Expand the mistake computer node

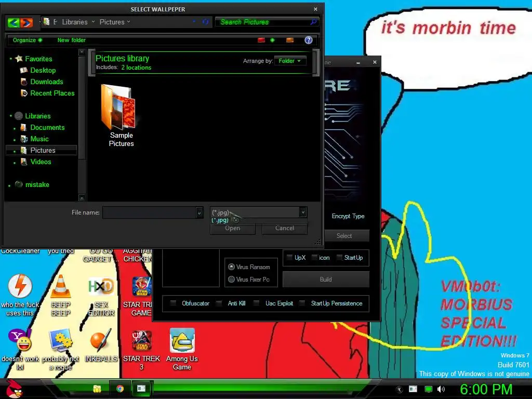tap(9, 185)
